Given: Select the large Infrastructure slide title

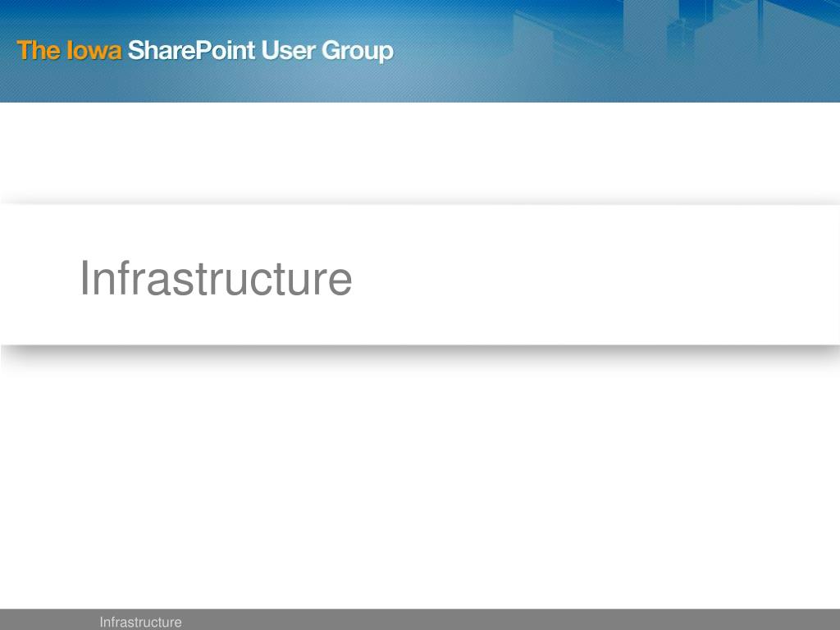Looking at the screenshot, I should (216, 277).
